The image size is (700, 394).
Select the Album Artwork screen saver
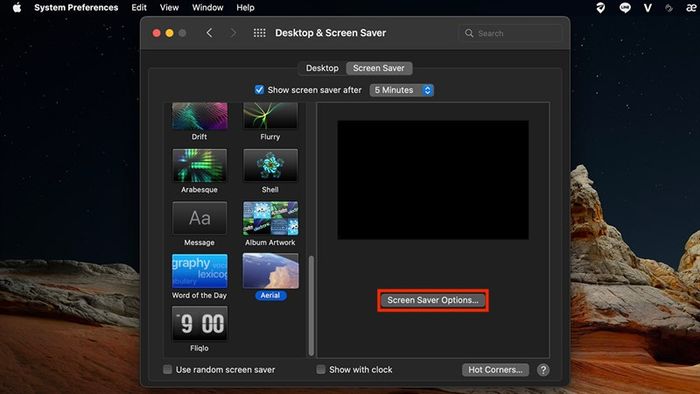click(270, 218)
